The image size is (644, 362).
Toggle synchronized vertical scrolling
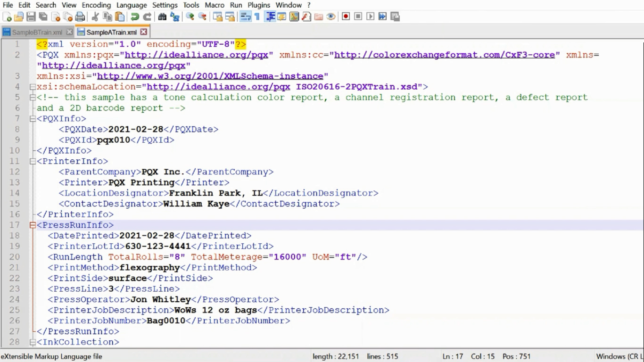tap(217, 16)
